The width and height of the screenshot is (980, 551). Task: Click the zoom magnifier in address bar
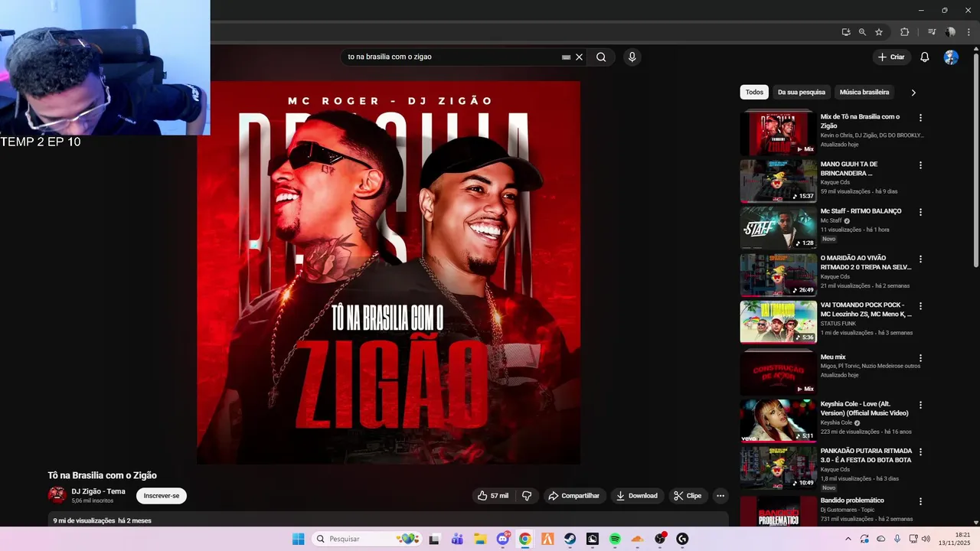tap(862, 32)
